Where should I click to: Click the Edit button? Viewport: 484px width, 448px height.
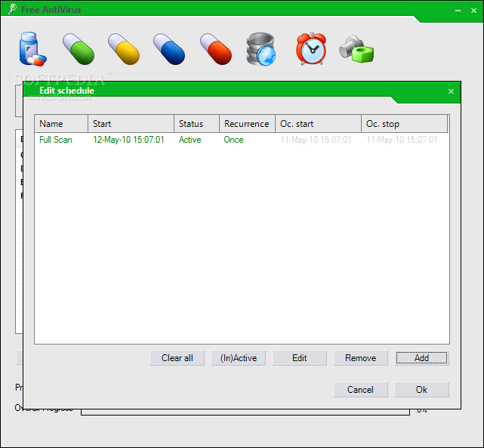[300, 358]
